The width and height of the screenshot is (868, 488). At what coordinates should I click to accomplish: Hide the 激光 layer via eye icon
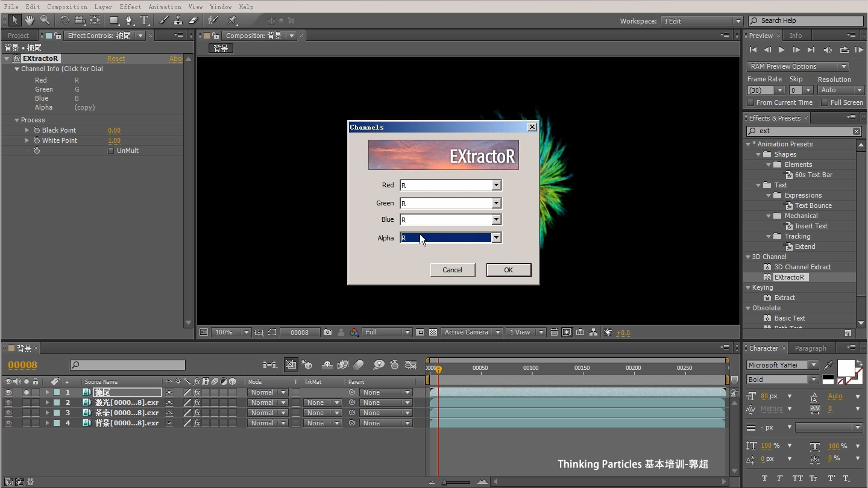(x=8, y=402)
